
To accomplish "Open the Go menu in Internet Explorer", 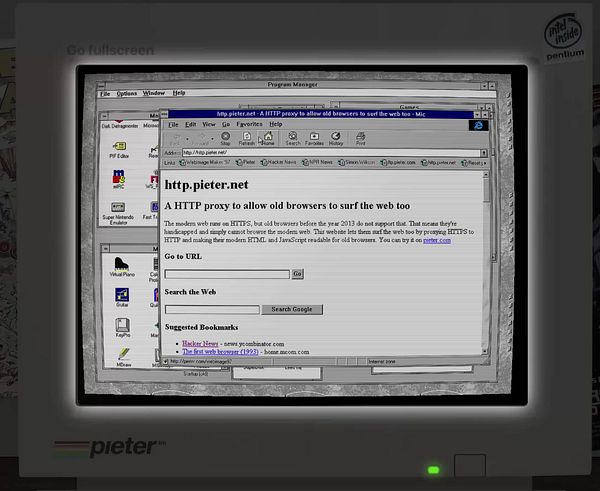I will tap(226, 124).
